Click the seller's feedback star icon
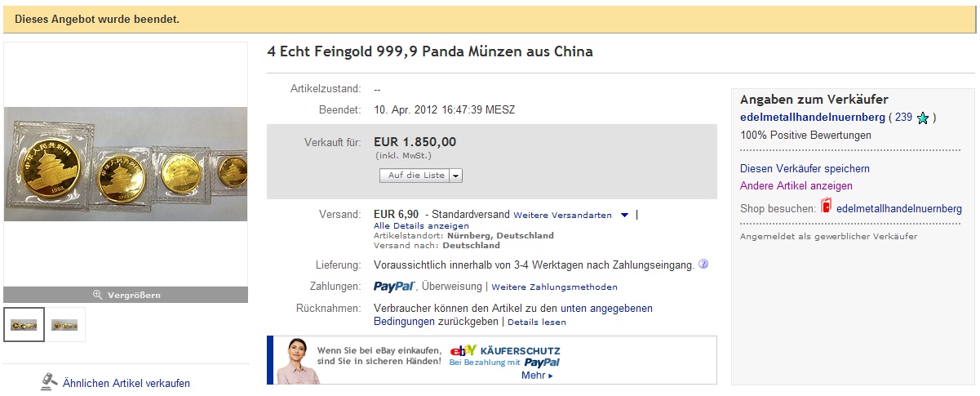 pos(923,118)
